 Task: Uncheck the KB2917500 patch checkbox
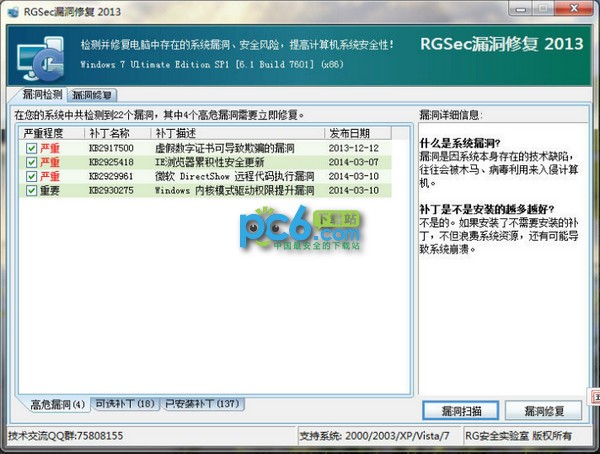(31, 148)
